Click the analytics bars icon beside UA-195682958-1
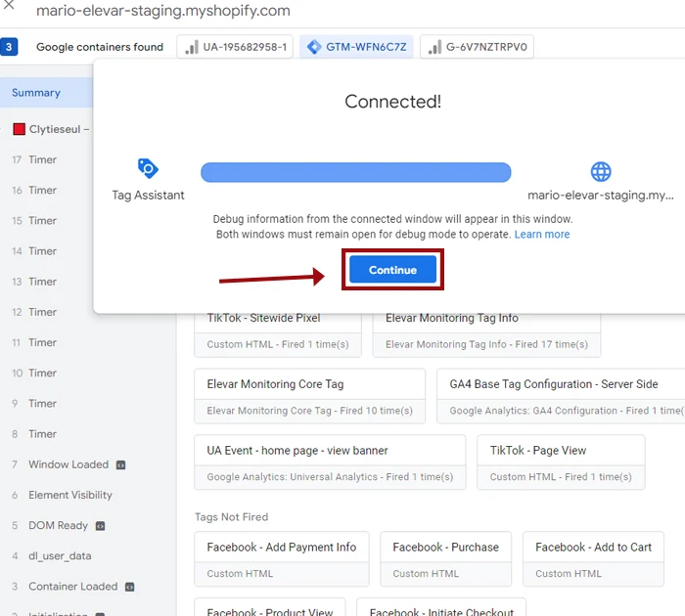 click(192, 47)
